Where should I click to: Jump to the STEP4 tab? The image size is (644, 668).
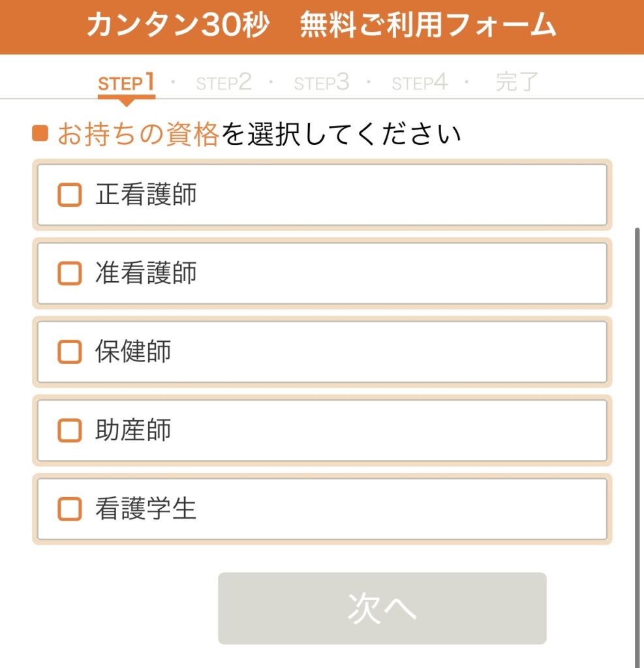tap(420, 83)
